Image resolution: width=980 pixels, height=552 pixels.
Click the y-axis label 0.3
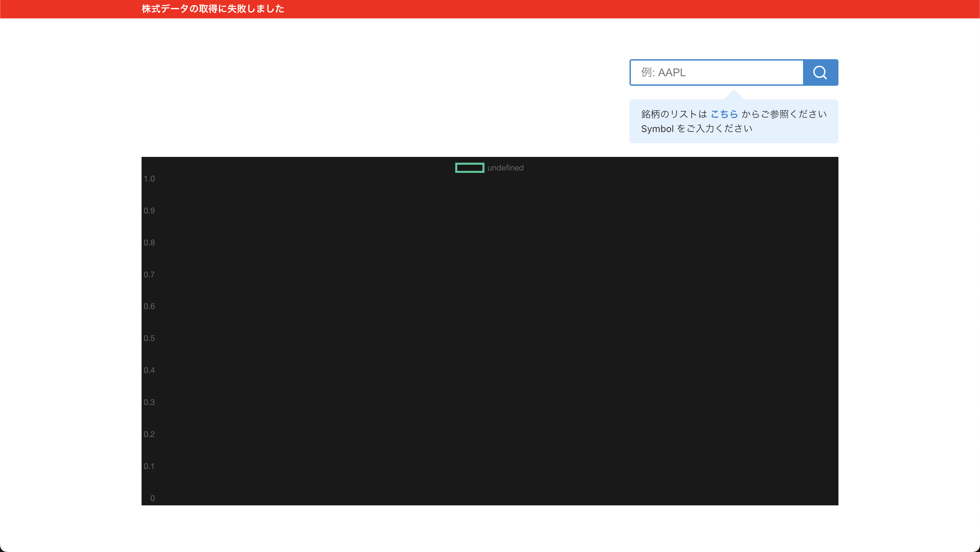pos(149,402)
